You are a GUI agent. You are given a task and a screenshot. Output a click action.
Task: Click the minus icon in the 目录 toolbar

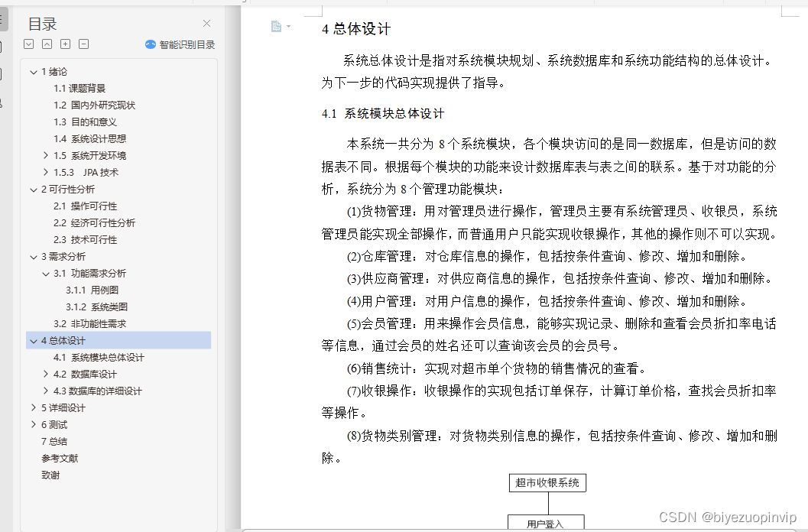(x=83, y=44)
